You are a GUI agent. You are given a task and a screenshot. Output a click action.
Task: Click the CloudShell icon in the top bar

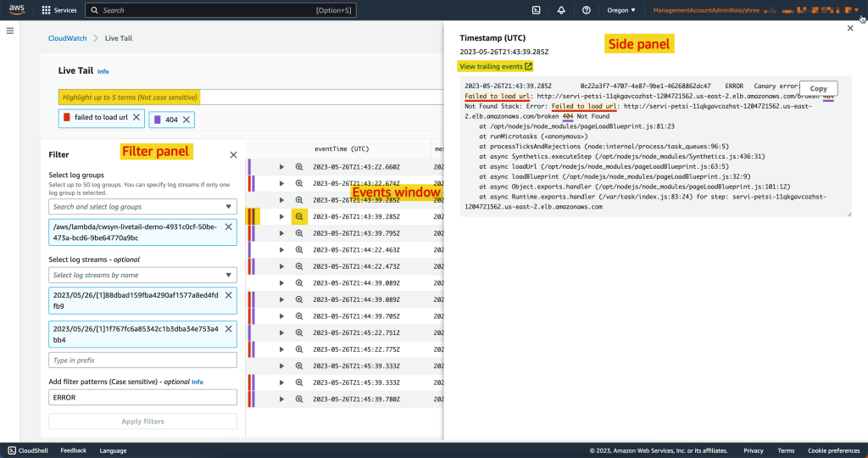pyautogui.click(x=537, y=10)
